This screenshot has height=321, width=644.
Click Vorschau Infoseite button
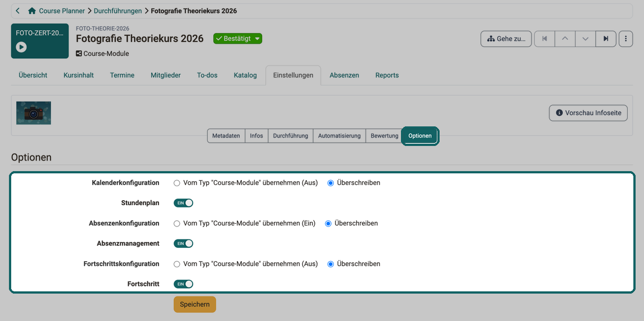point(588,113)
